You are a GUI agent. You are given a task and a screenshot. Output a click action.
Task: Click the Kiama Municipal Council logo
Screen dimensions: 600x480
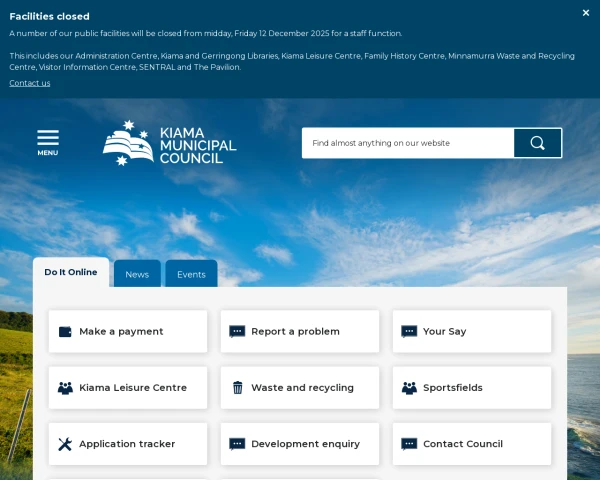(x=170, y=144)
